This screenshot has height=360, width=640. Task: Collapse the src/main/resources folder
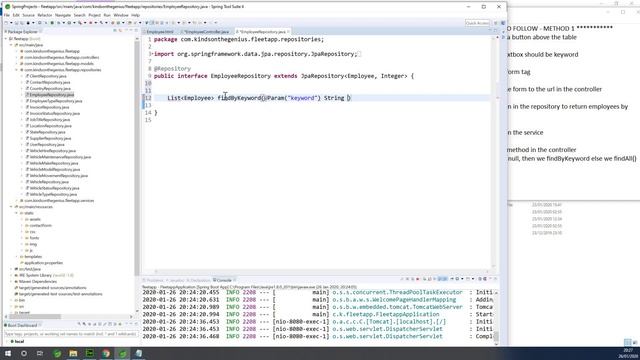(11, 207)
